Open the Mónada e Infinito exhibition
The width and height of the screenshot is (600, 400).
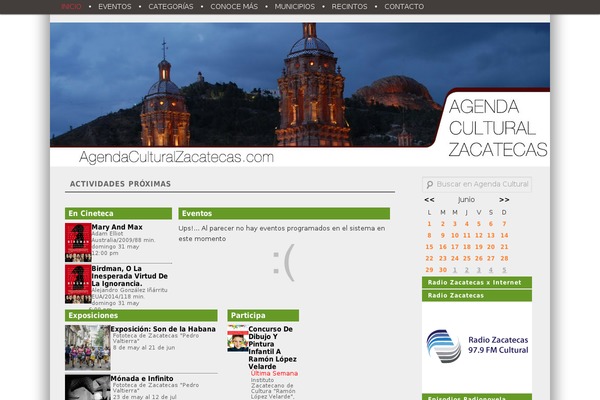point(142,378)
